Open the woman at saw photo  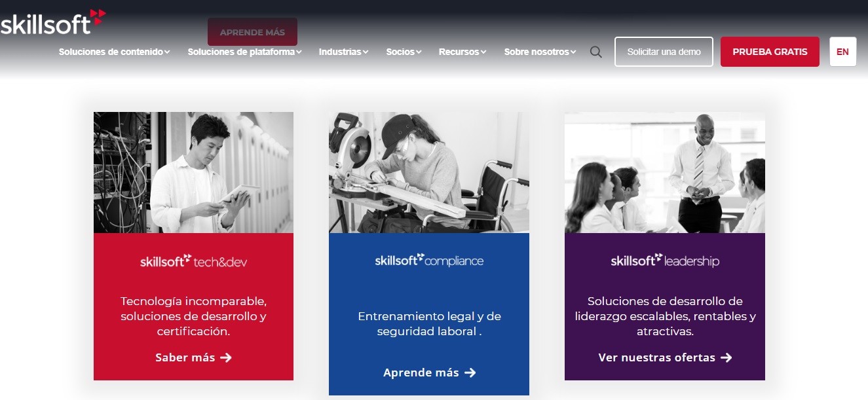429,172
